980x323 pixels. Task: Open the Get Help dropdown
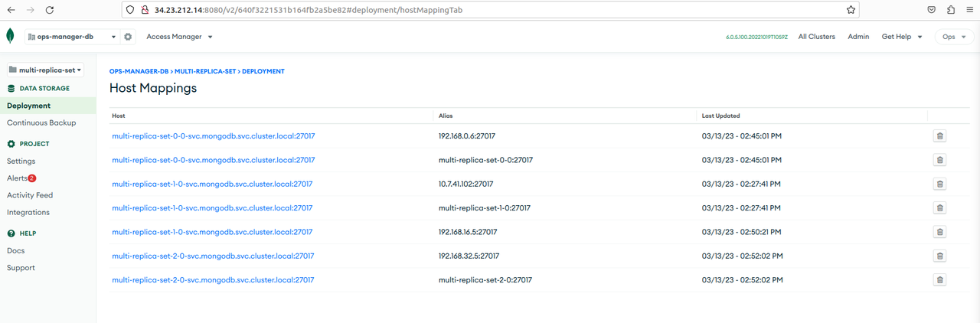pos(902,37)
